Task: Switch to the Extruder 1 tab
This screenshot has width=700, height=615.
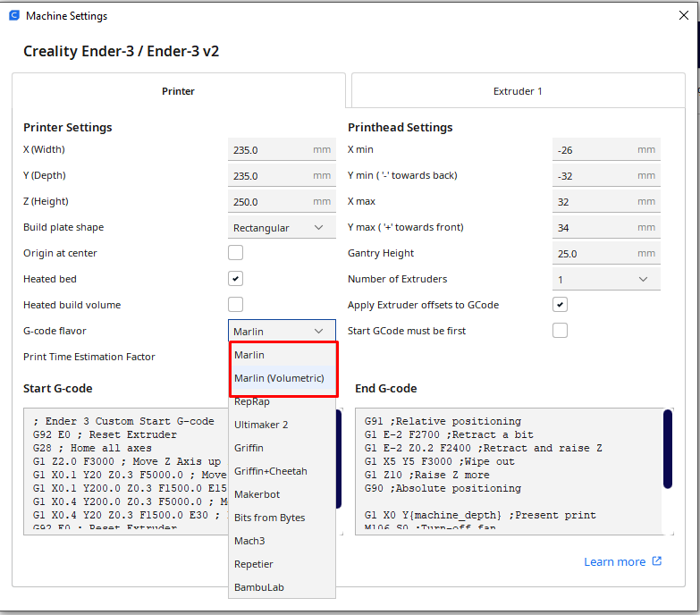Action: [518, 91]
